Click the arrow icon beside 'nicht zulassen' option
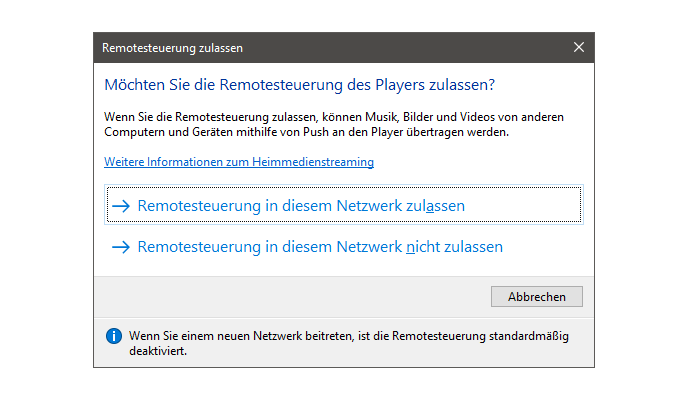Screen dimensions: 688x400 tap(121, 246)
